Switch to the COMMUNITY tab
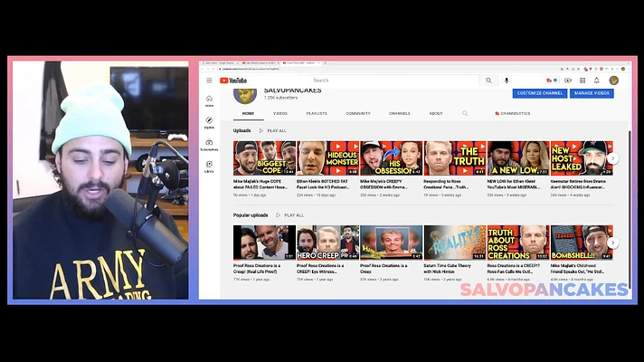Screen dimensions: 644x362 click(358, 113)
